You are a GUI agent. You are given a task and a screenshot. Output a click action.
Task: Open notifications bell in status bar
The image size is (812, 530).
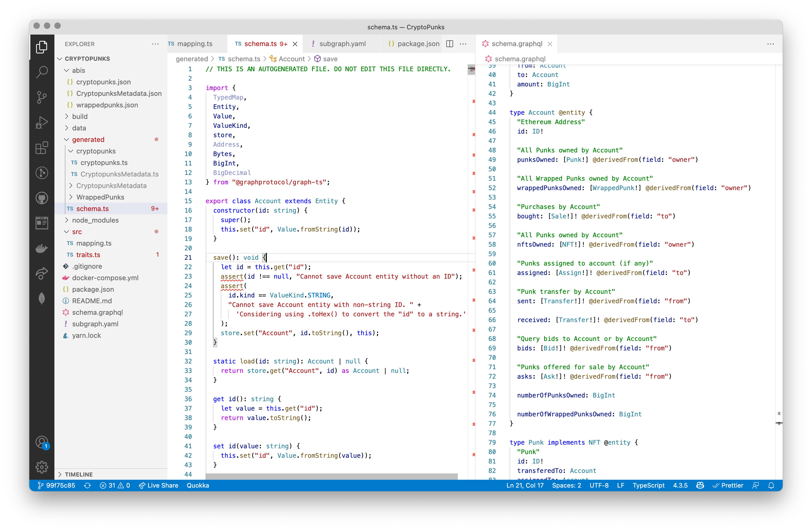[771, 485]
